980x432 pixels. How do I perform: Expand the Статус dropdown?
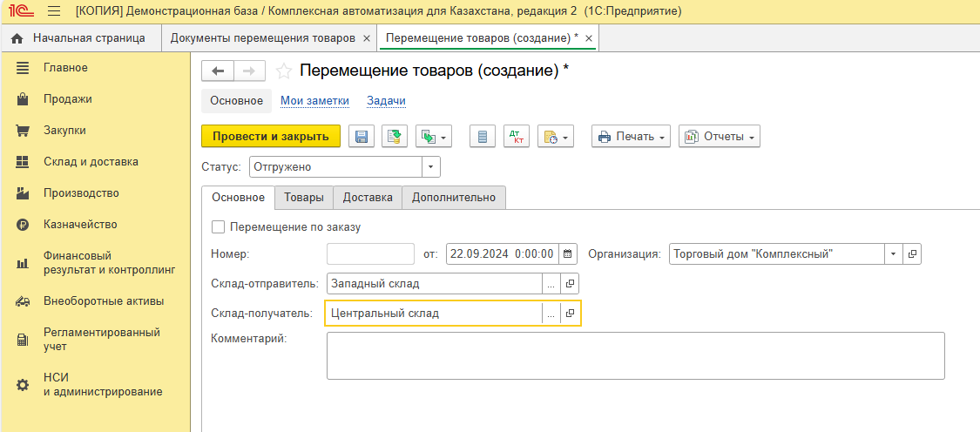click(x=431, y=167)
